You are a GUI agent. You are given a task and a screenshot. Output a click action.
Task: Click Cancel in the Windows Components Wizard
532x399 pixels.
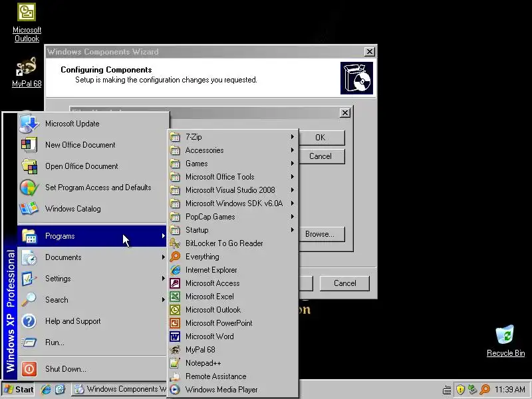pos(344,283)
